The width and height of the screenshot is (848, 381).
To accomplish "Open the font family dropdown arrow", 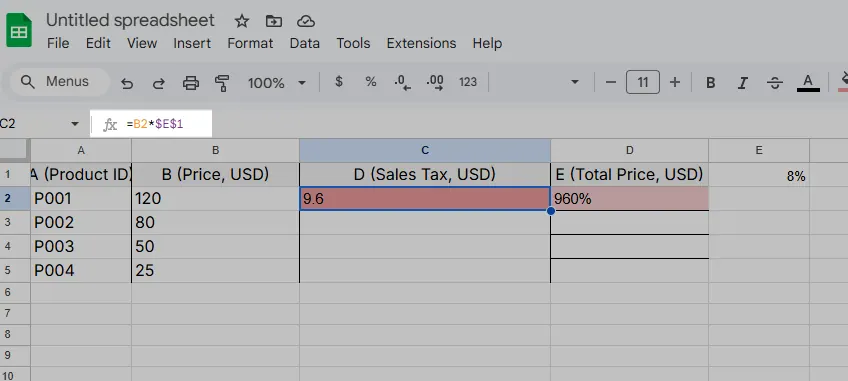I will (575, 82).
